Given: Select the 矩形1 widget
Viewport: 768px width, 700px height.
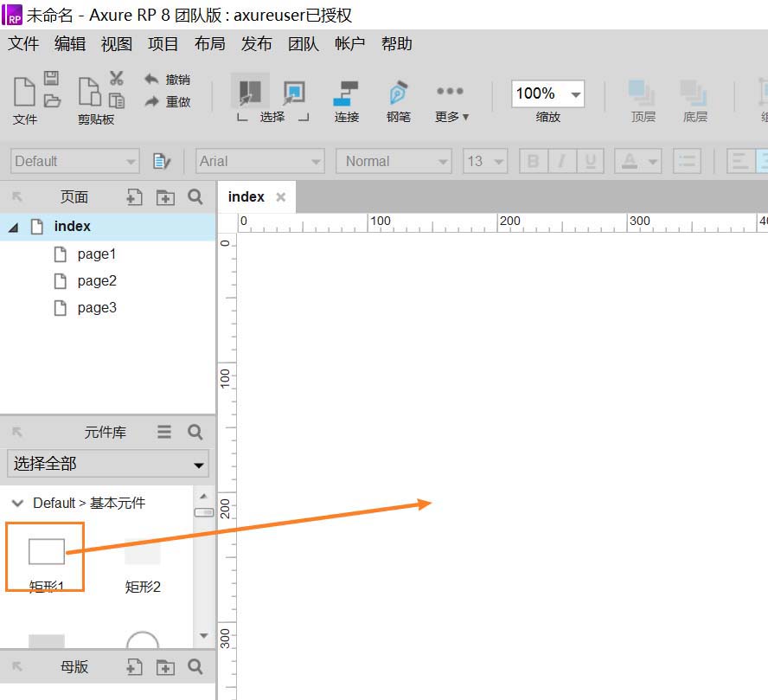Looking at the screenshot, I should point(47,564).
